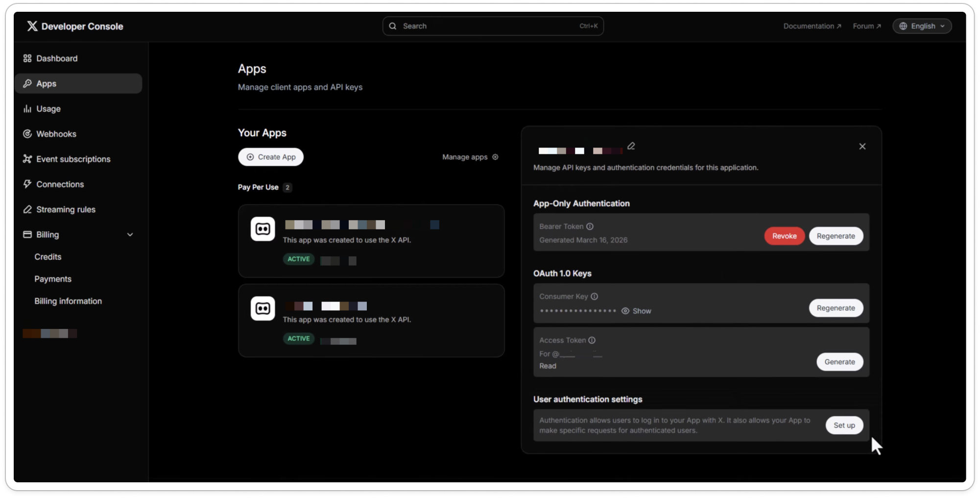980x498 pixels.
Task: Click the Connections lightning icon
Action: coord(27,184)
